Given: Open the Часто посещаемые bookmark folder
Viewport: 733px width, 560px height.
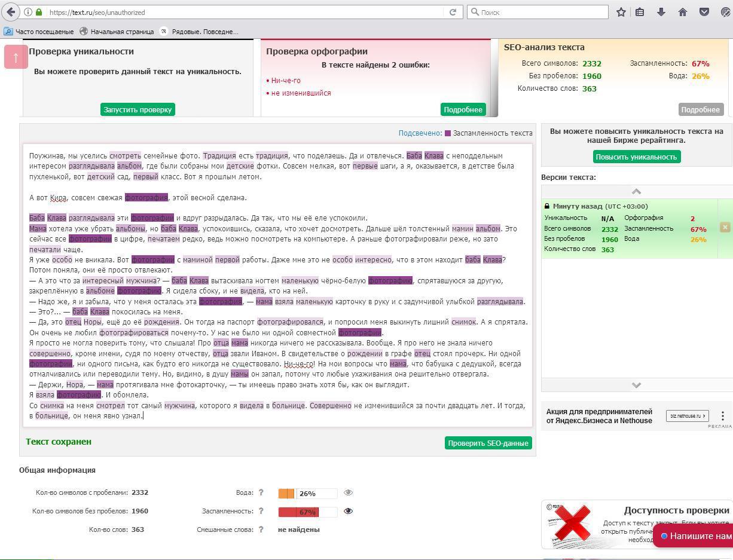Looking at the screenshot, I should (39, 32).
